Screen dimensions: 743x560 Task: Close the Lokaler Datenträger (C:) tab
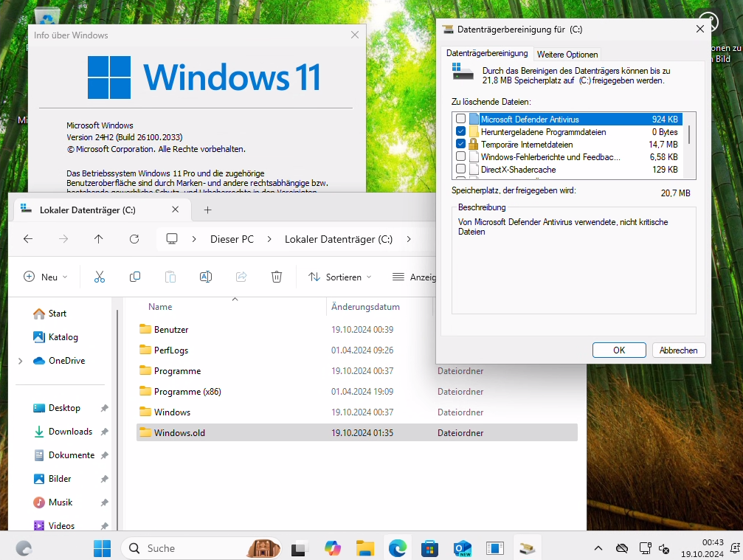176,210
